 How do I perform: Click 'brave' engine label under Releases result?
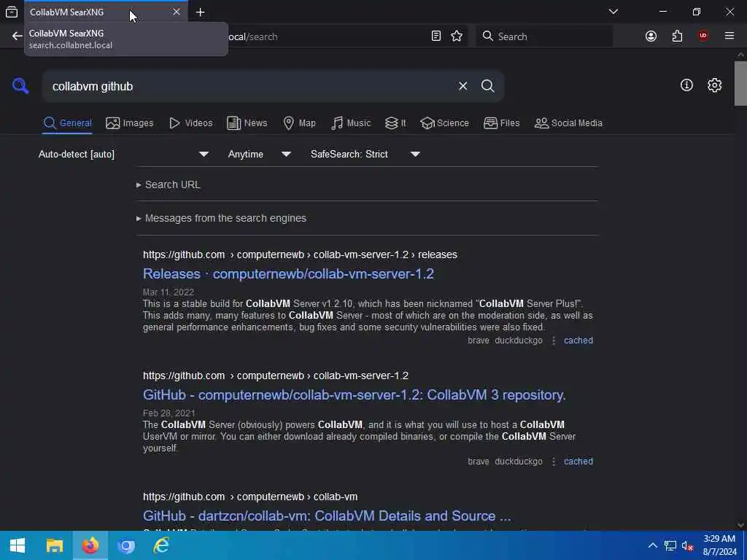[479, 340]
